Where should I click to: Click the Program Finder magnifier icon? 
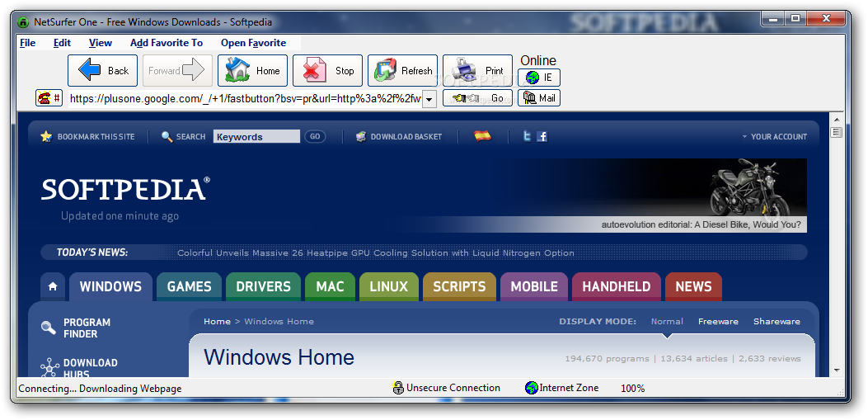(x=49, y=328)
